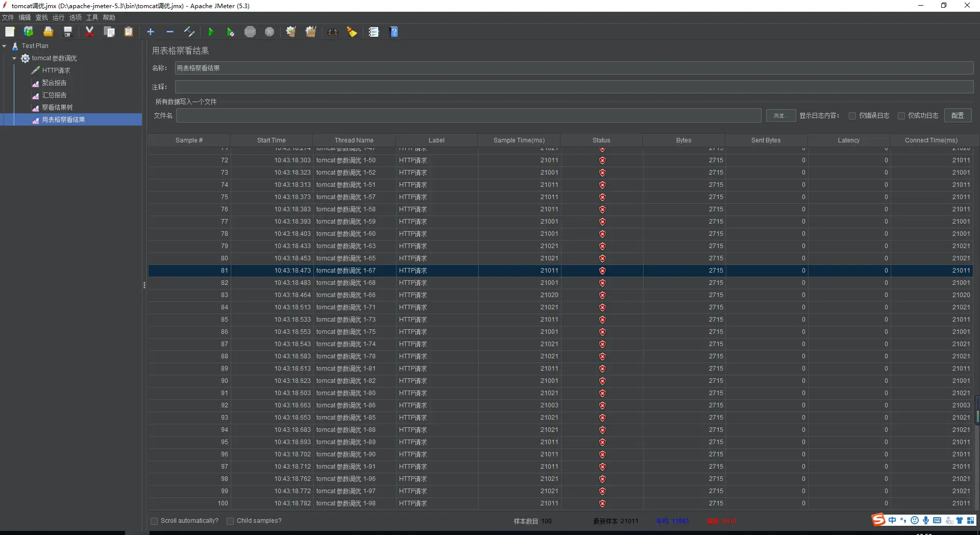980x535 pixels.
Task: Toggle element enabled state in toolbar
Action: pos(189,32)
